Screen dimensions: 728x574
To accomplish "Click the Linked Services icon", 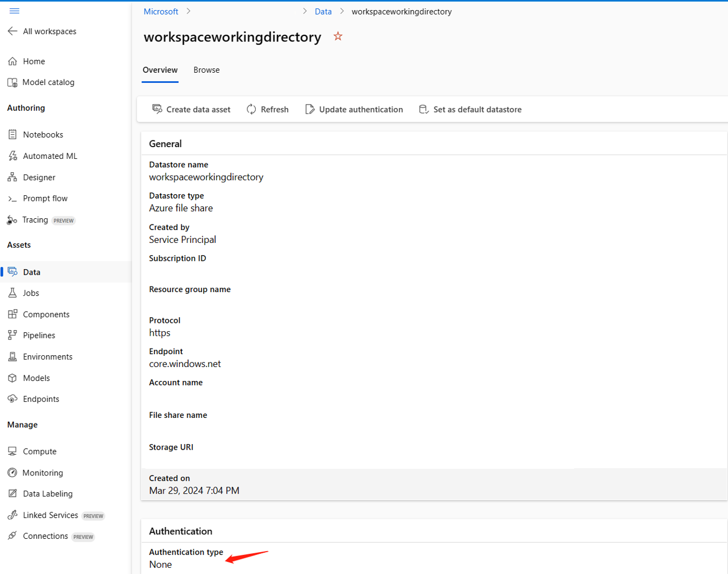I will pyautogui.click(x=12, y=515).
